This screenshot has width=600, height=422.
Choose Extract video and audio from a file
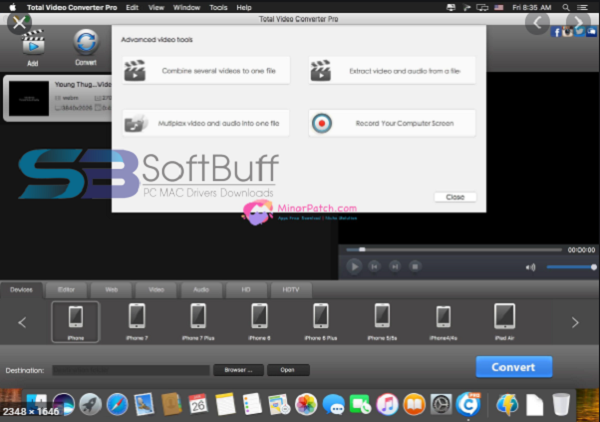pos(392,70)
